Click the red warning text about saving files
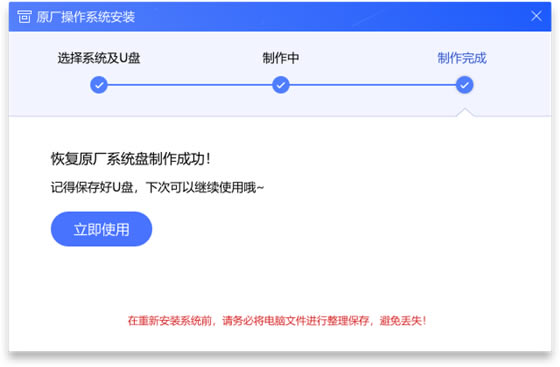 (x=277, y=321)
